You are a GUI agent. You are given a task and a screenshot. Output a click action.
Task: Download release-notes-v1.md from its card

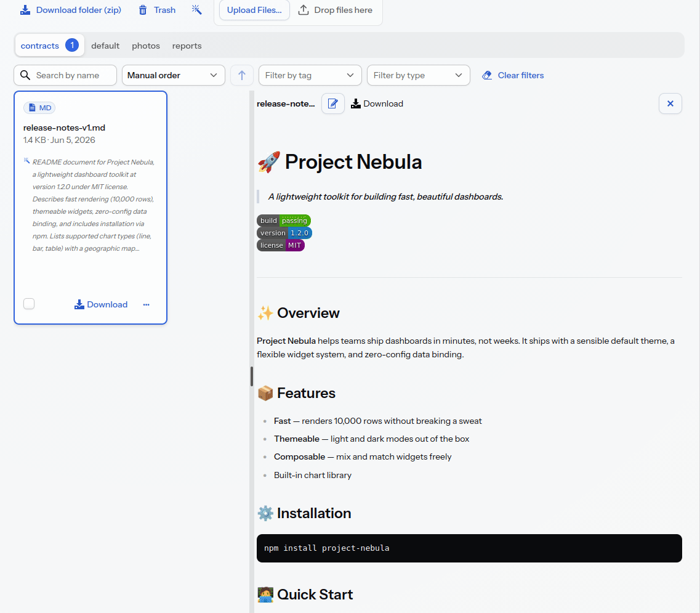pyautogui.click(x=101, y=304)
